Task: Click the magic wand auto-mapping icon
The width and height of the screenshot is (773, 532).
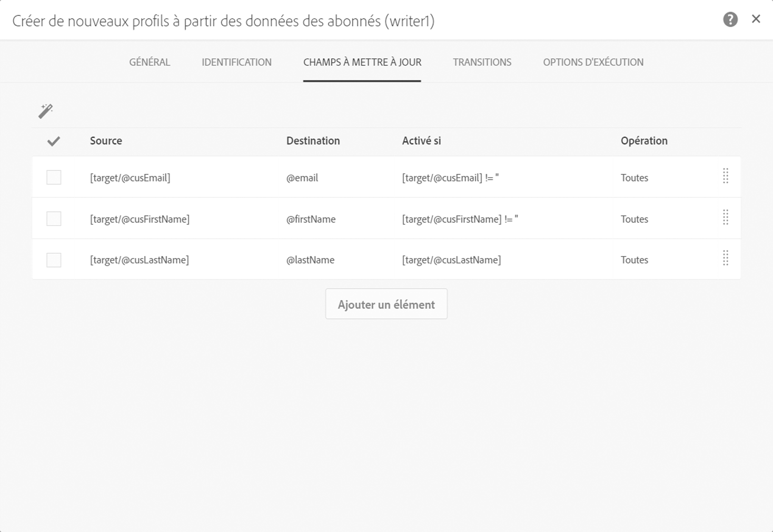Action: [x=46, y=111]
